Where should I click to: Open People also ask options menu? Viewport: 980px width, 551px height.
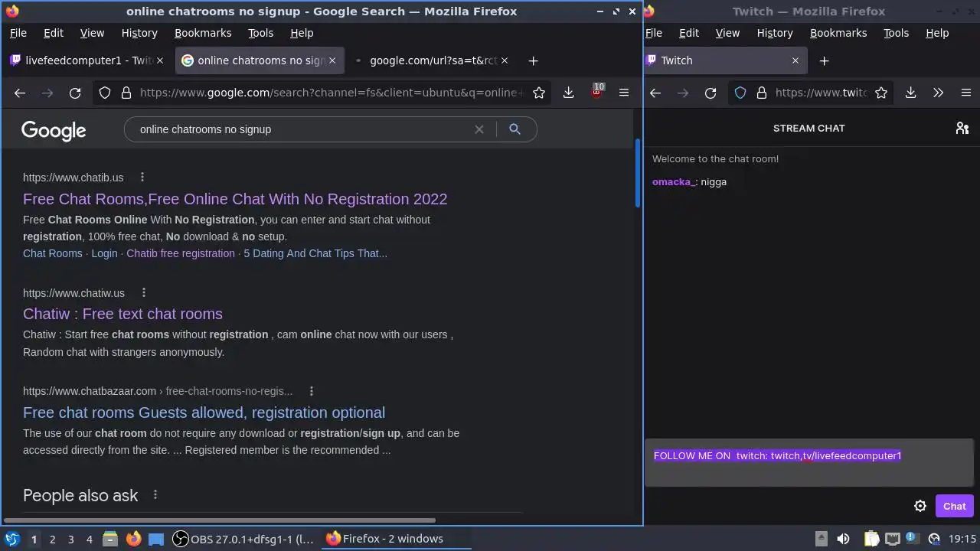[155, 495]
